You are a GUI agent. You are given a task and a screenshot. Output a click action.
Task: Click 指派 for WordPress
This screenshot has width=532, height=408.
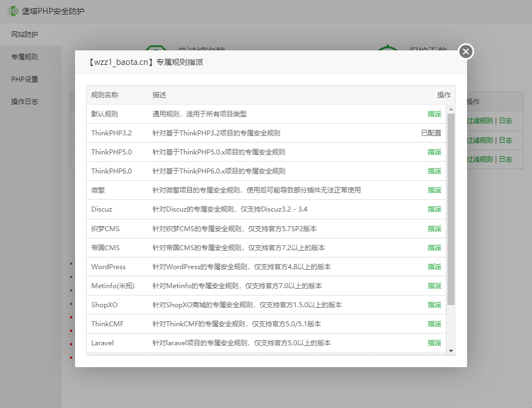(x=435, y=266)
